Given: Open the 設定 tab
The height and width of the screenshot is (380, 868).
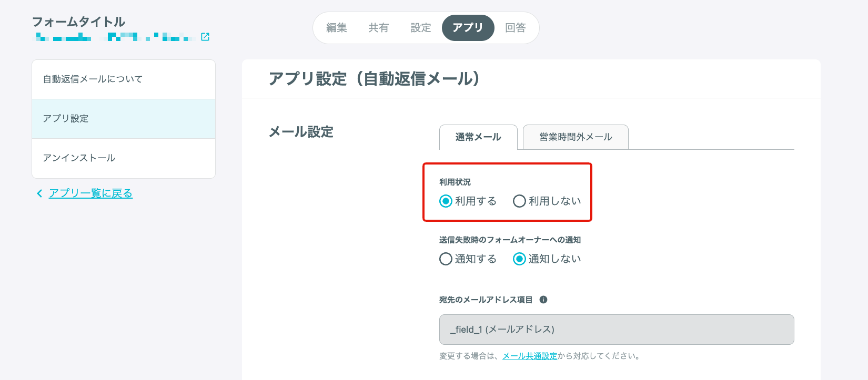Looking at the screenshot, I should 421,28.
